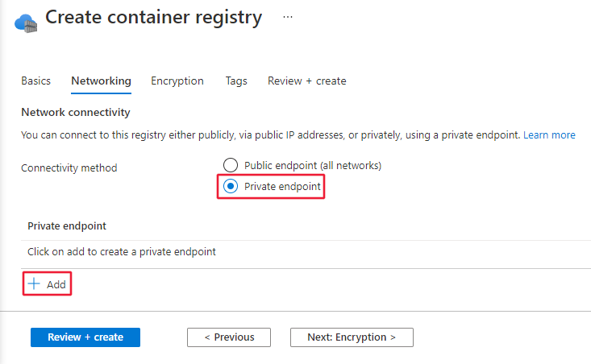Open the Networking tab
Image resolution: width=591 pixels, height=364 pixels.
101,81
